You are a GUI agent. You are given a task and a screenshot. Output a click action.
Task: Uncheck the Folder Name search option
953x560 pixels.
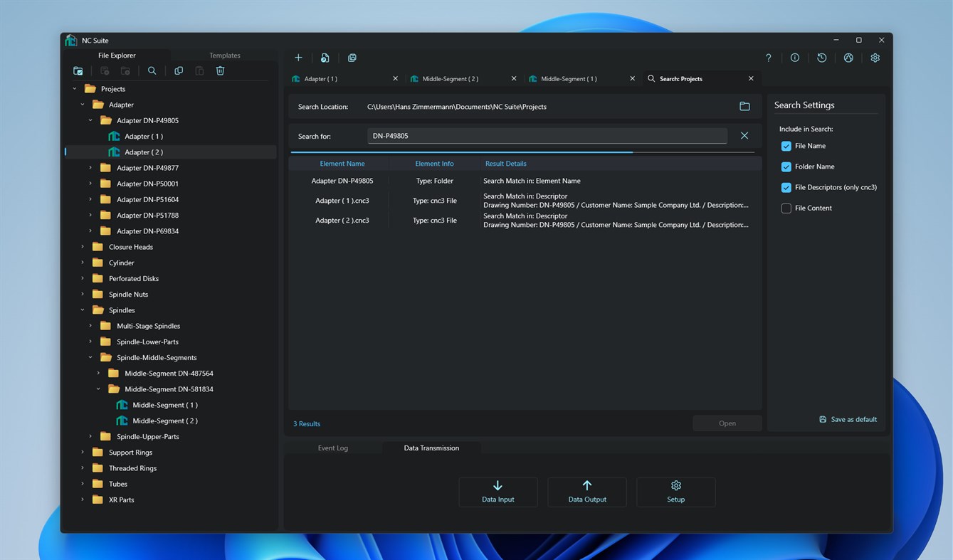click(x=786, y=166)
